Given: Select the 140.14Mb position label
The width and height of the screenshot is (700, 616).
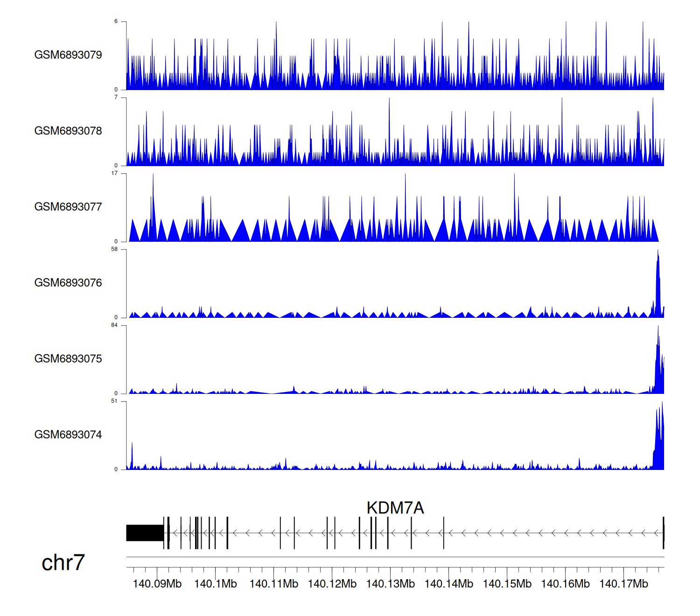Looking at the screenshot, I should pyautogui.click(x=448, y=584).
